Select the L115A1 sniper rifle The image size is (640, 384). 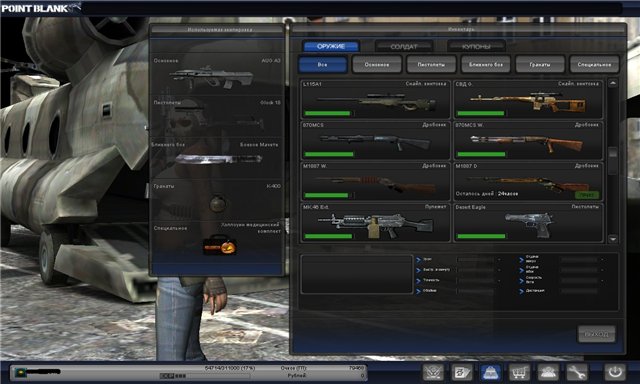click(376, 99)
